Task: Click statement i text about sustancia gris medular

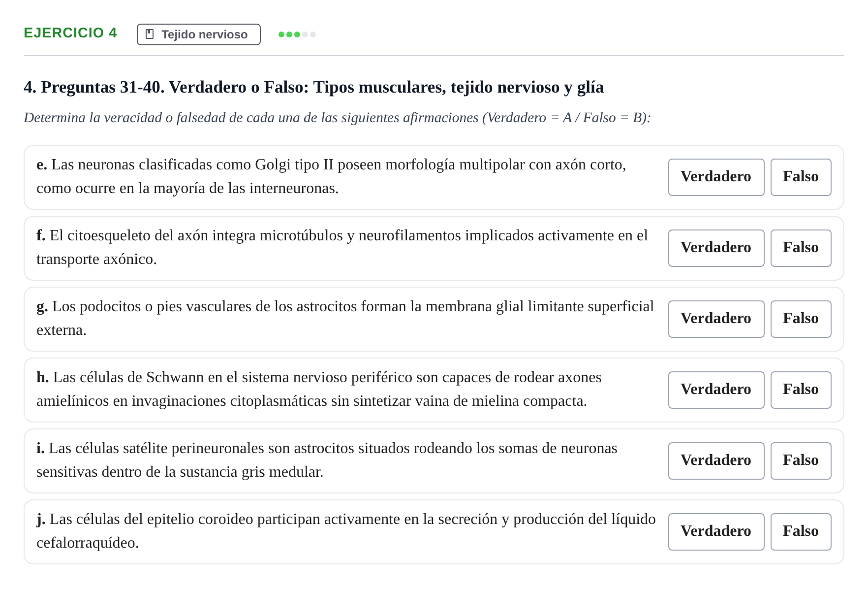Action: 327,460
